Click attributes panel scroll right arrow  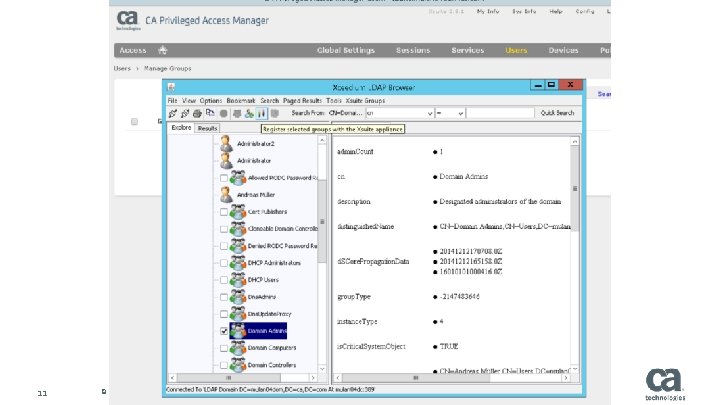tap(566, 378)
